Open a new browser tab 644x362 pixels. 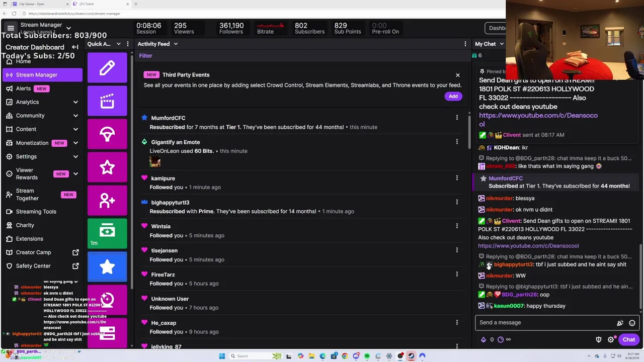136,4
